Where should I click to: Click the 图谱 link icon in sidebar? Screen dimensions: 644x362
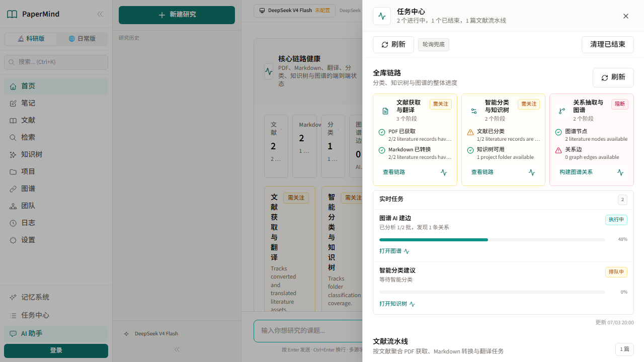13,189
